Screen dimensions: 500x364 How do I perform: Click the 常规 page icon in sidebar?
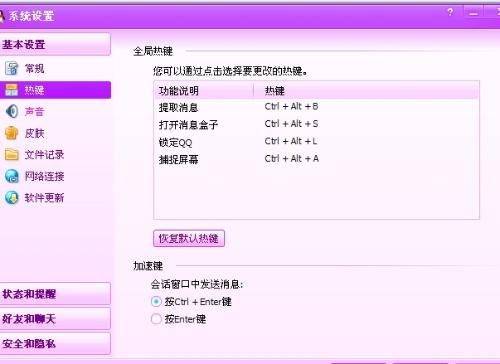pyautogui.click(x=12, y=68)
